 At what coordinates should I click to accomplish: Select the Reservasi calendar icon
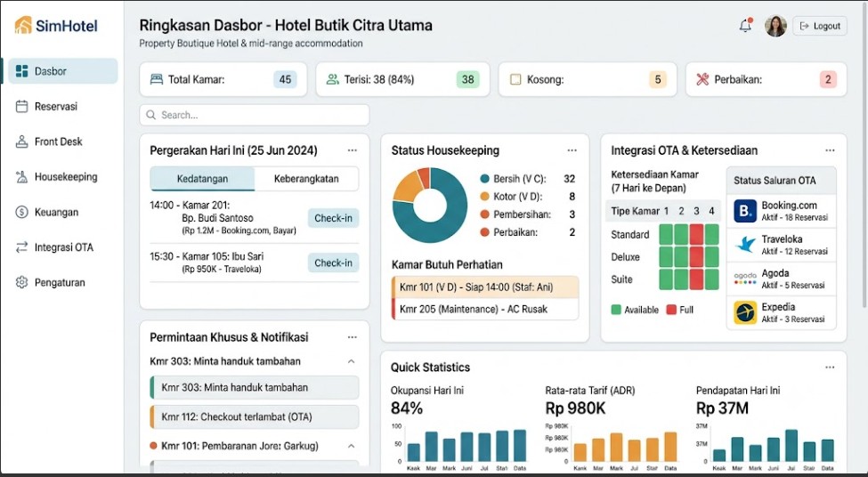coord(21,106)
